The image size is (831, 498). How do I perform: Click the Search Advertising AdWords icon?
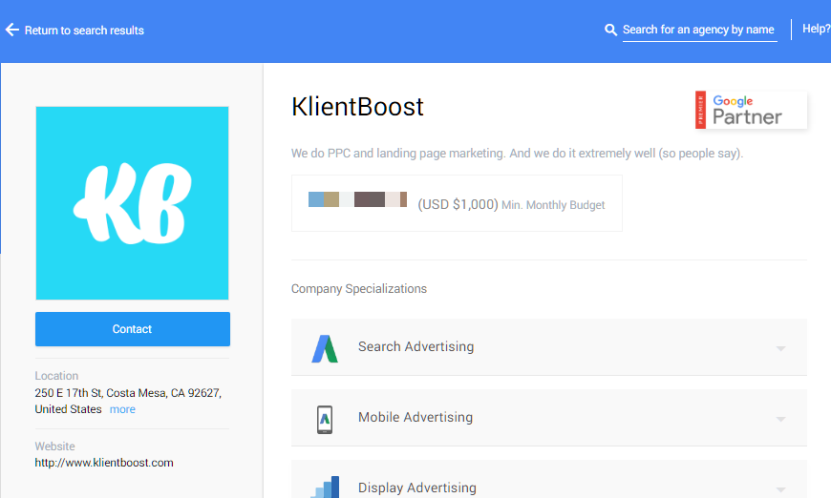[324, 348]
